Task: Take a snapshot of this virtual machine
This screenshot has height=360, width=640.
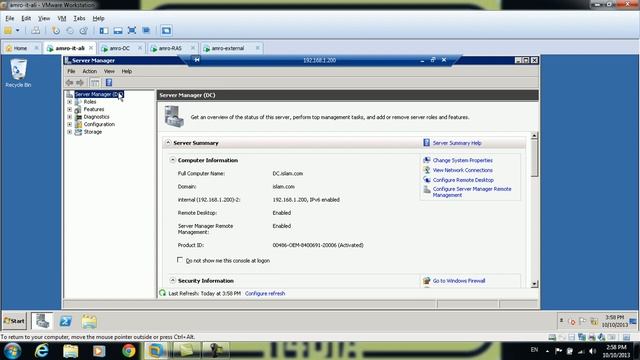Action: tap(56, 31)
